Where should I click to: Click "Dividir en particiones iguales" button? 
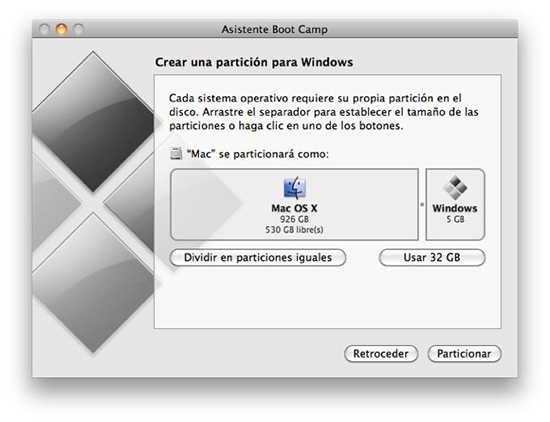(x=258, y=257)
